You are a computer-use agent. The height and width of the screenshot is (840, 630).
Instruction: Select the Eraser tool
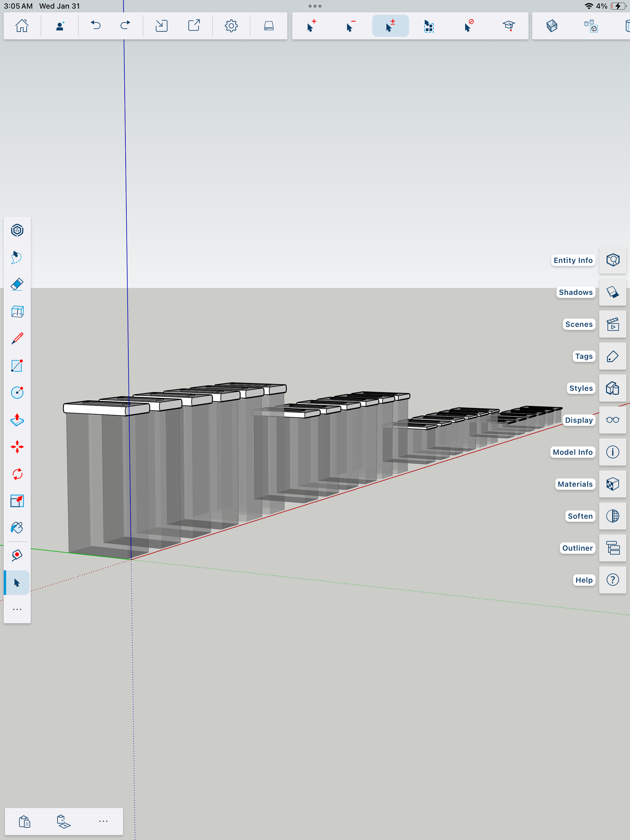pos(17,284)
